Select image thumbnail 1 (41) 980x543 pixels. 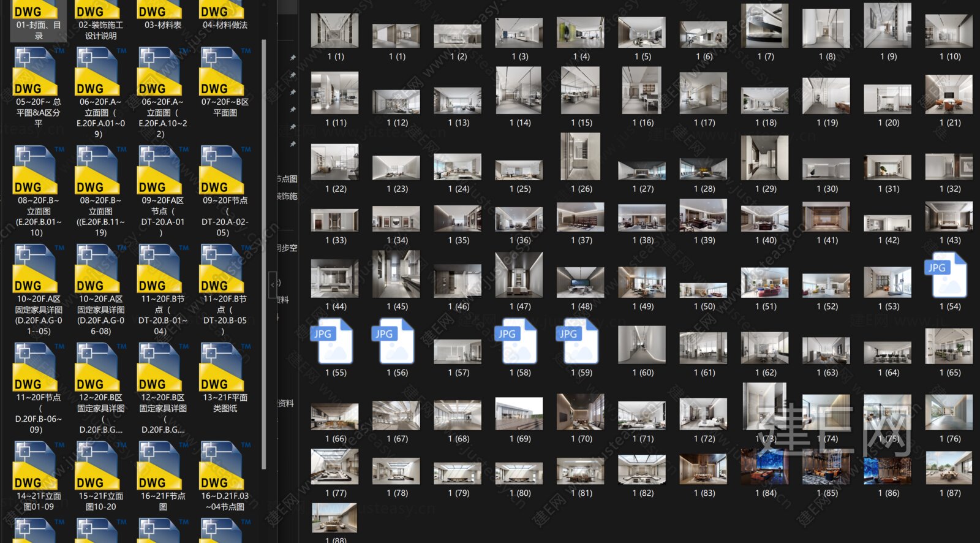click(x=826, y=217)
